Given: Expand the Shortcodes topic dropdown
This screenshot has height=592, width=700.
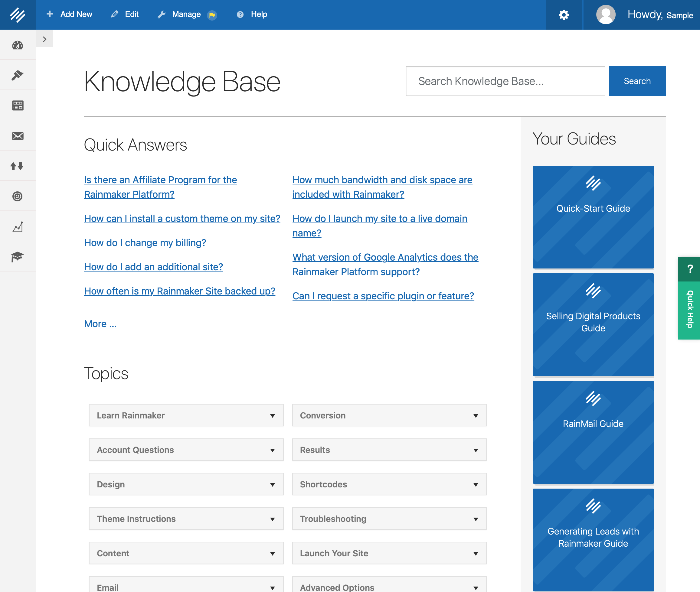Looking at the screenshot, I should click(389, 484).
